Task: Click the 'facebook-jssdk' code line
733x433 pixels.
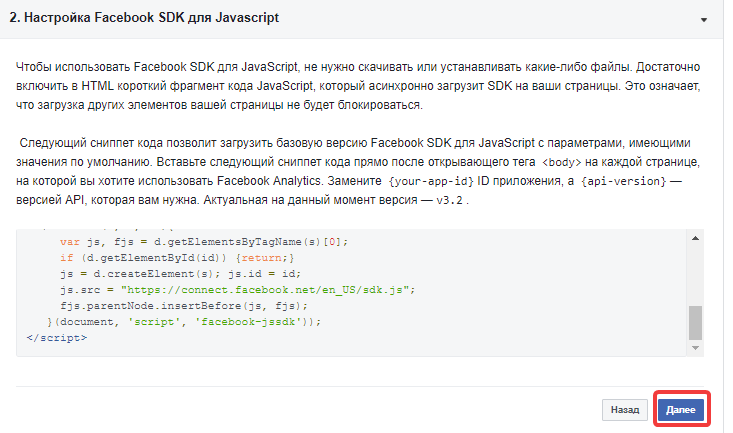Action: pos(184,322)
